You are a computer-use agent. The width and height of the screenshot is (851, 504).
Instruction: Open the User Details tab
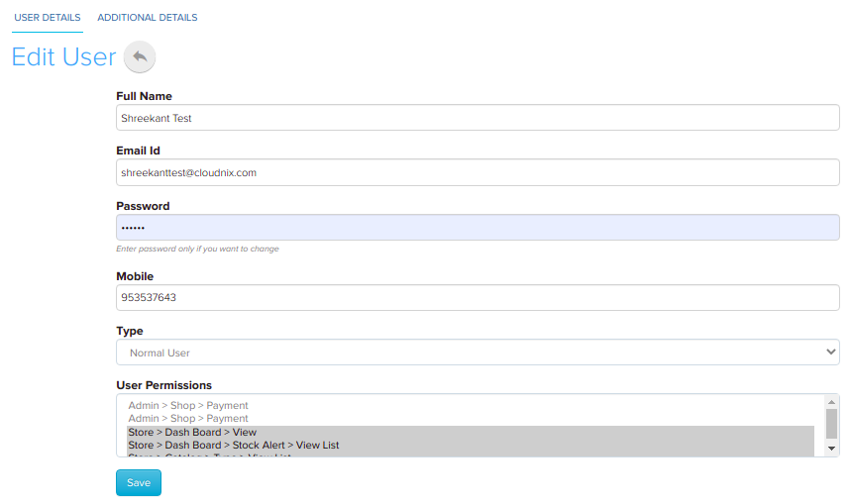pos(48,18)
